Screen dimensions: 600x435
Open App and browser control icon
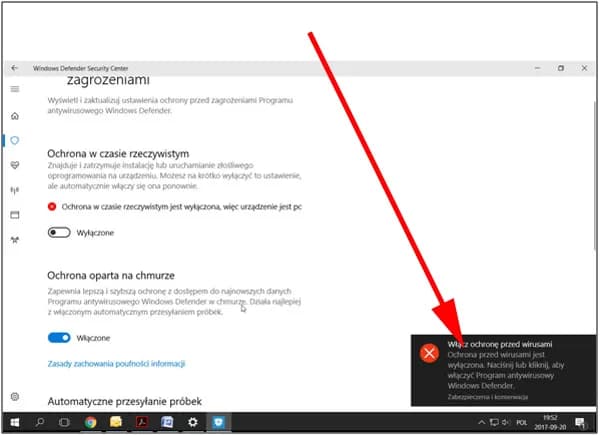tap(14, 215)
